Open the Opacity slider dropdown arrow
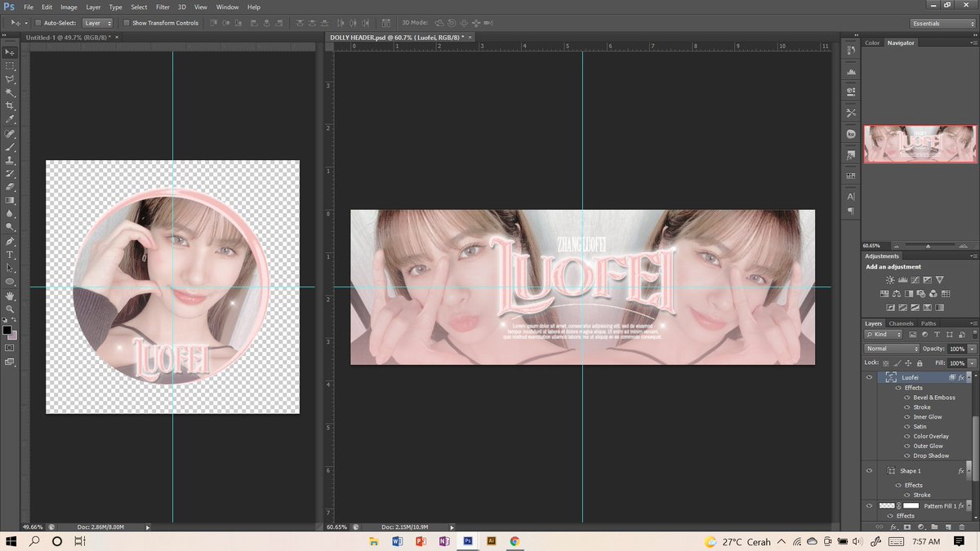Screen dimensions: 980x551 [x=972, y=349]
